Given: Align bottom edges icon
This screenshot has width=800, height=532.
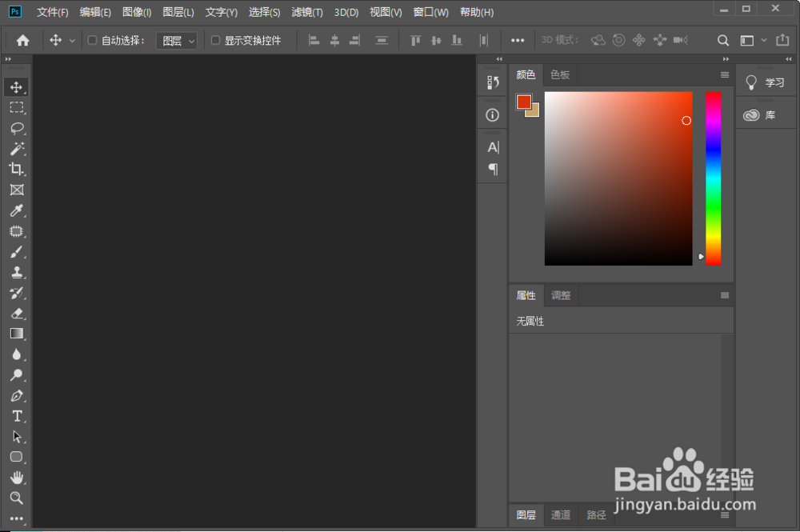Looking at the screenshot, I should [457, 40].
